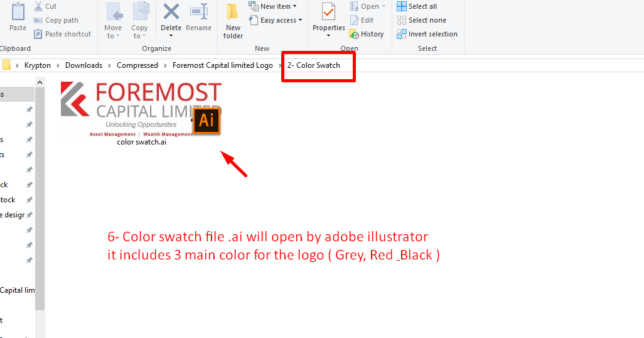
Task: Click the Cut scissors icon
Action: tap(39, 6)
